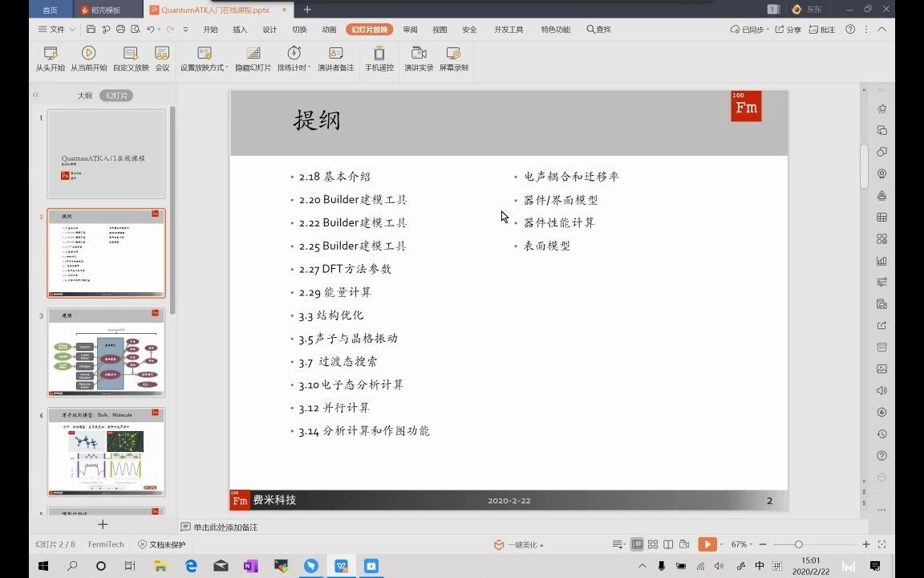
Task: Switch to the 动画 ribbon tab
Action: pyautogui.click(x=328, y=29)
